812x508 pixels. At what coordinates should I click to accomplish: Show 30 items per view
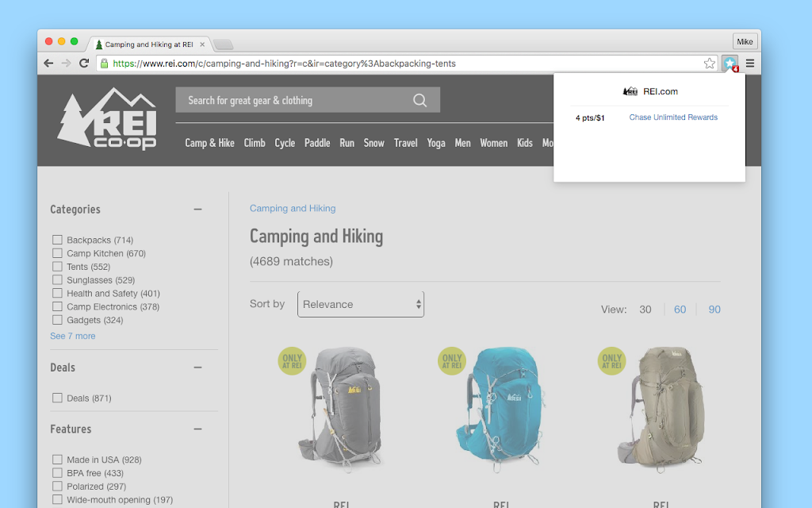tap(645, 310)
